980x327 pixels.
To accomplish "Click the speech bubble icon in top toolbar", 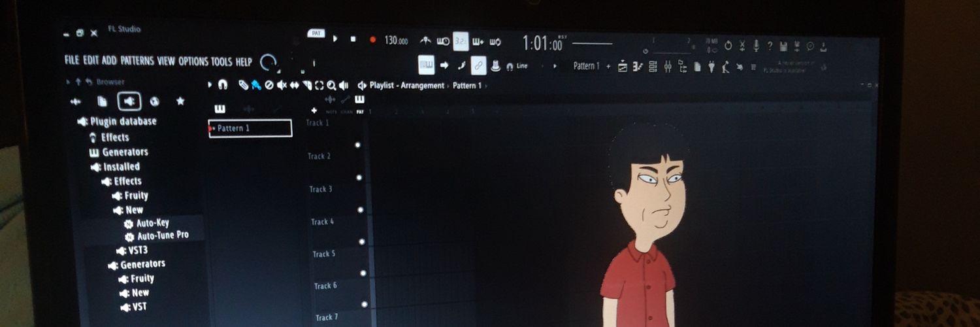I will coord(810,46).
